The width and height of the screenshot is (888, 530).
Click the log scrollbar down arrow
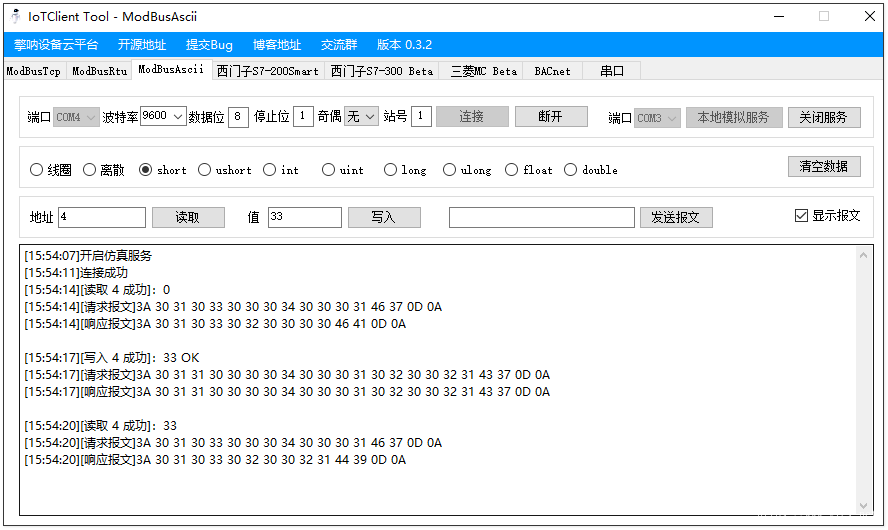click(x=863, y=506)
